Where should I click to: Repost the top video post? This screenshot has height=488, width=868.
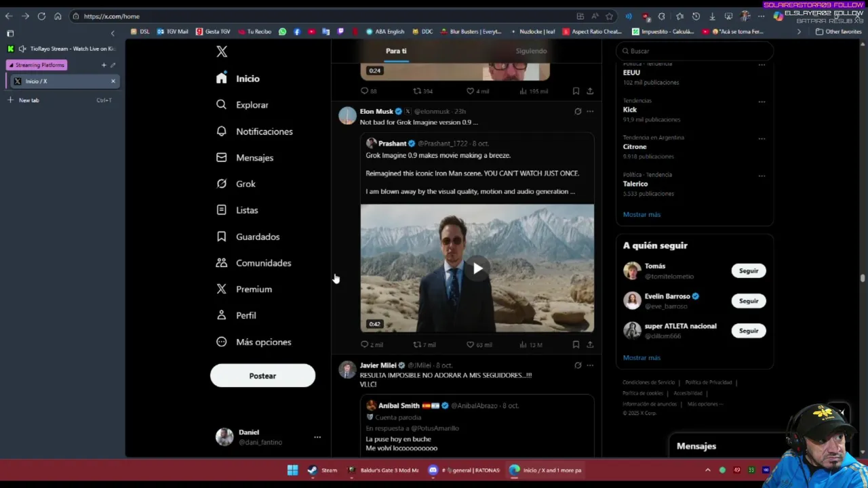click(423, 91)
